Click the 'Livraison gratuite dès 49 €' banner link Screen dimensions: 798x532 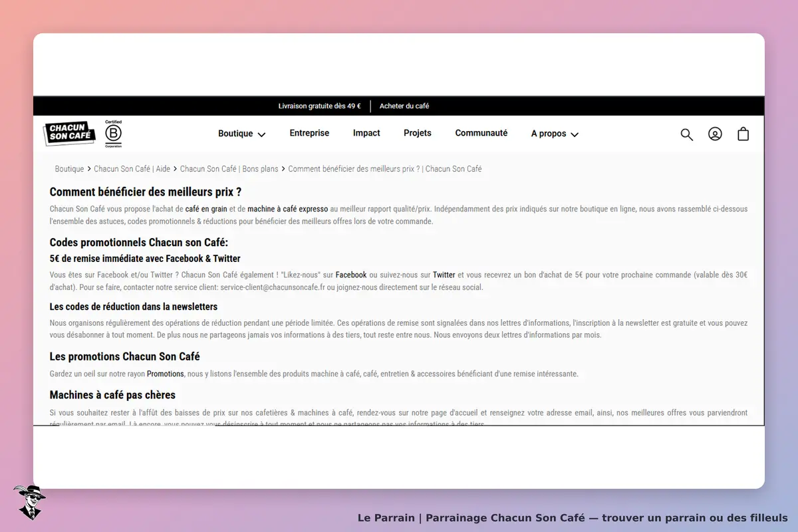pos(320,106)
